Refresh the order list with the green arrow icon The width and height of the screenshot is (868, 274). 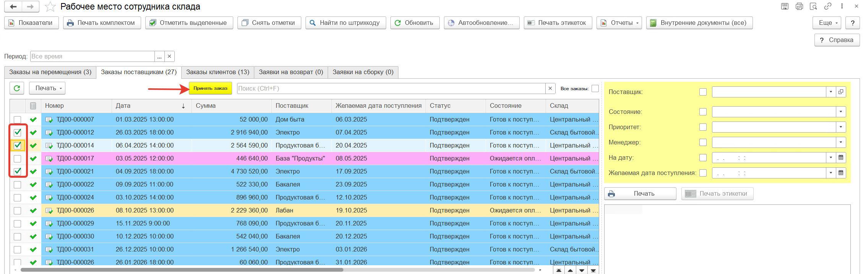[17, 88]
